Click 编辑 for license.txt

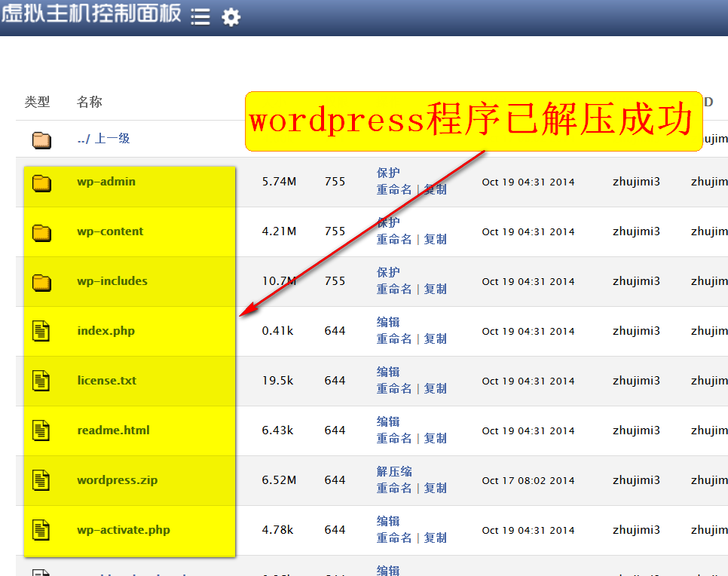point(388,372)
